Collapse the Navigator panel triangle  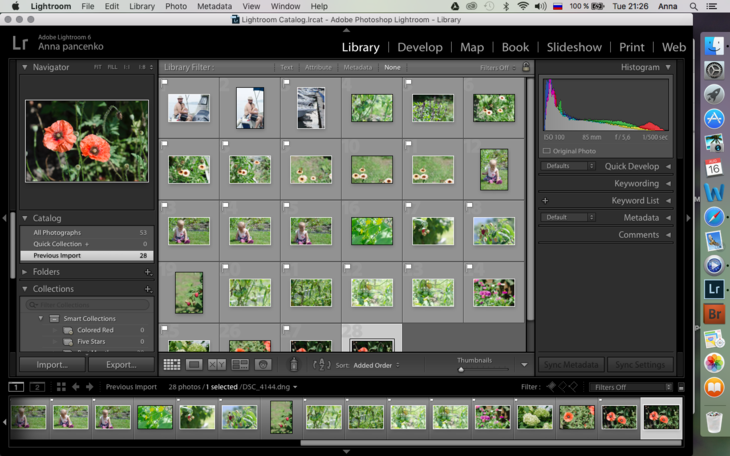25,67
